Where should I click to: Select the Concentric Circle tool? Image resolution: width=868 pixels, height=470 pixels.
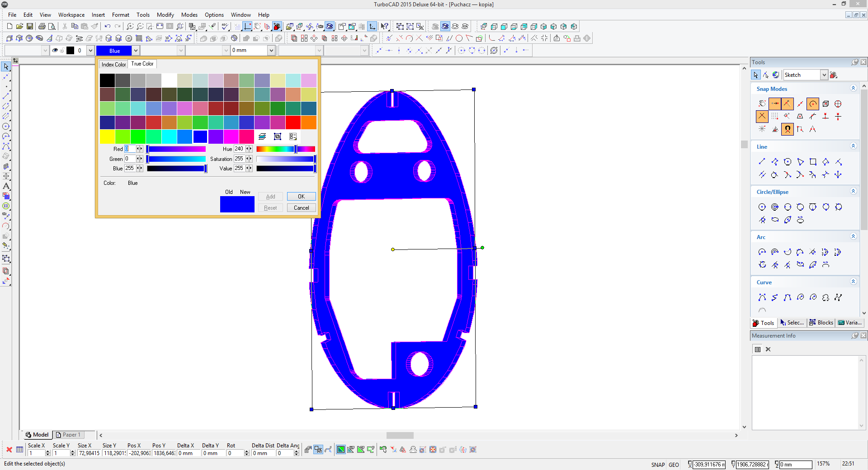(x=775, y=207)
